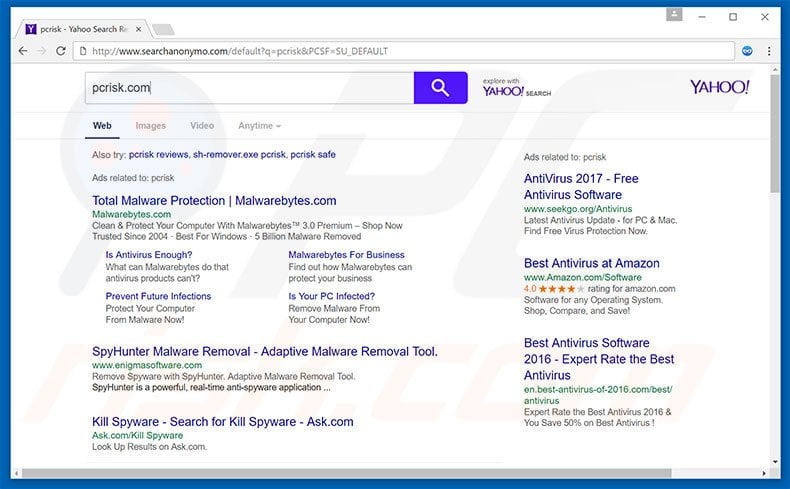Switch to the Video results tab

[x=202, y=126]
